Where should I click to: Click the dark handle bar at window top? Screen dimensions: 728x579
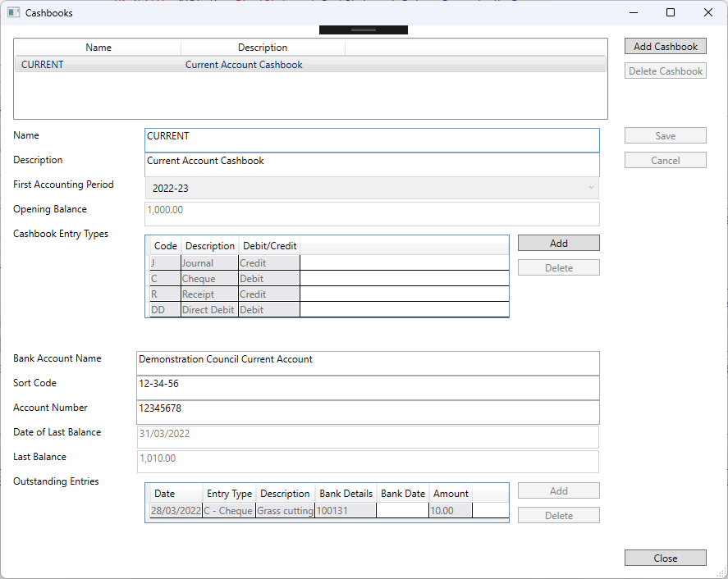[364, 30]
